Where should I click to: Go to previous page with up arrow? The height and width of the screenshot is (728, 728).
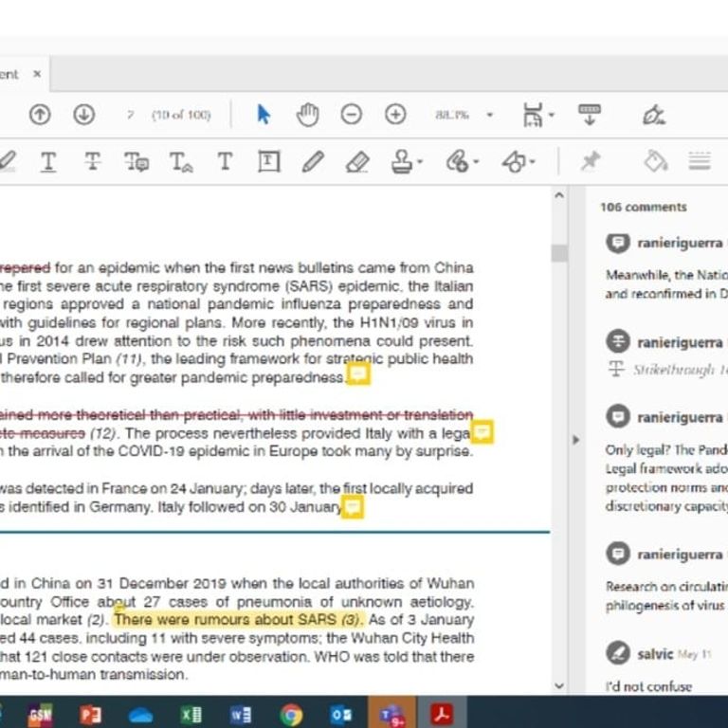click(x=40, y=115)
